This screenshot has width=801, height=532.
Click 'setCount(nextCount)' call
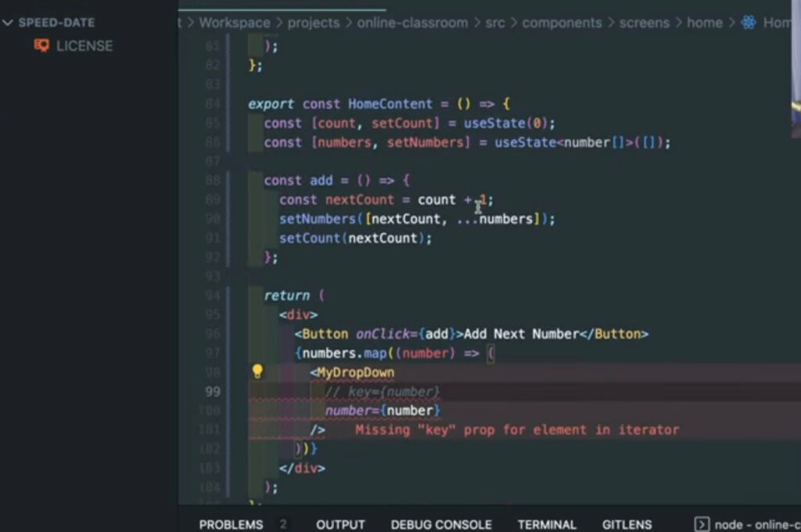351,238
